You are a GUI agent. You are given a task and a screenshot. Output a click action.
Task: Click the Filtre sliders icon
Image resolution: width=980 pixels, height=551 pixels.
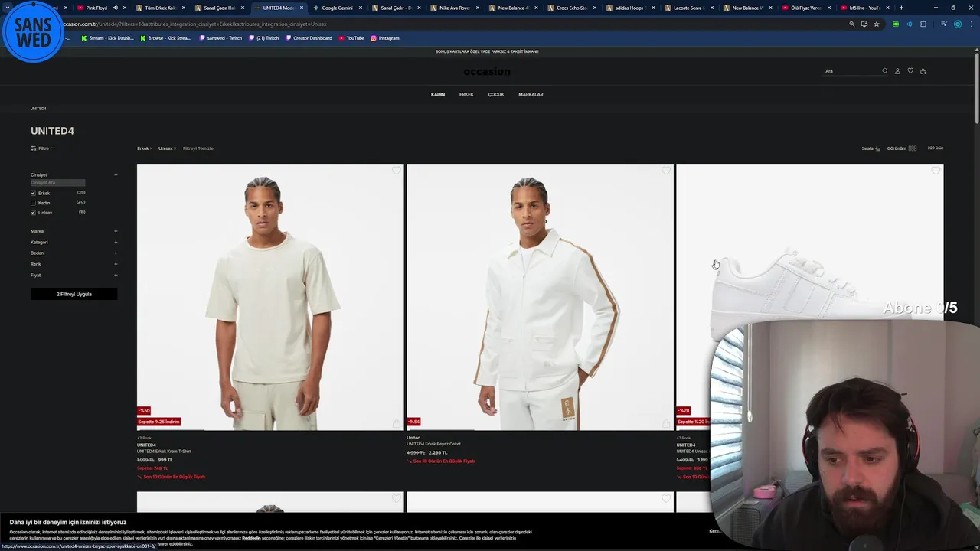tap(34, 148)
